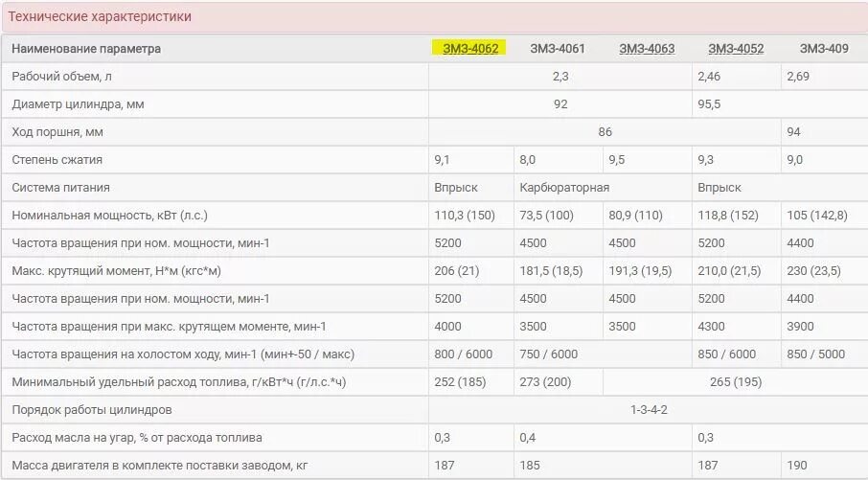Click the fuel consumption value 273 (200)
The image size is (868, 480).
[545, 382]
